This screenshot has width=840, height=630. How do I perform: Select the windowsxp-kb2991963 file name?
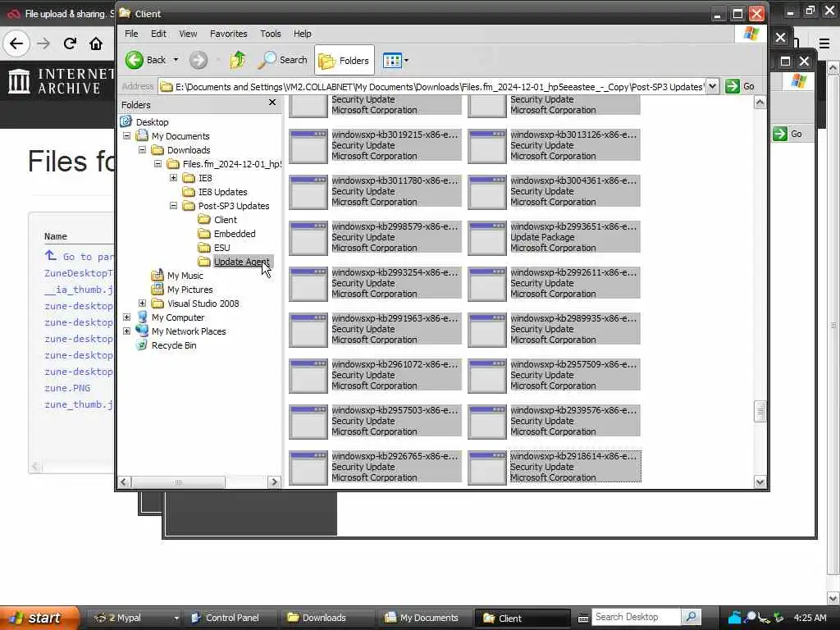[x=395, y=318]
